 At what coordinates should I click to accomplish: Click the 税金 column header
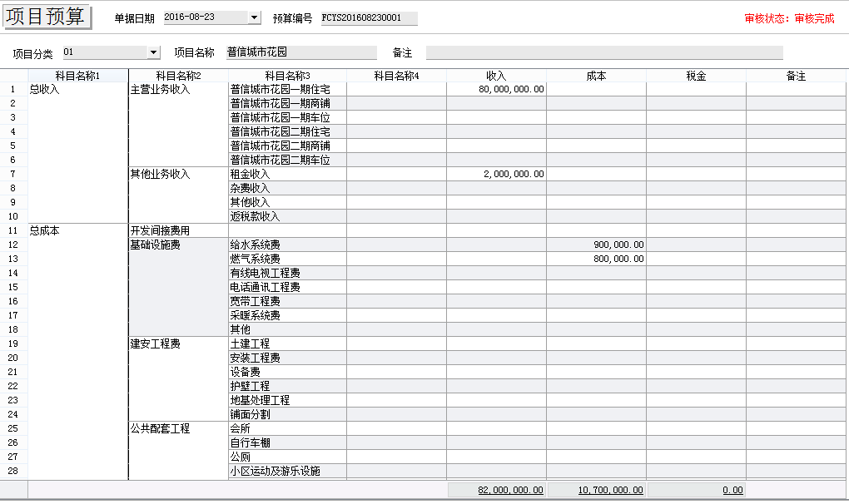tap(696, 76)
